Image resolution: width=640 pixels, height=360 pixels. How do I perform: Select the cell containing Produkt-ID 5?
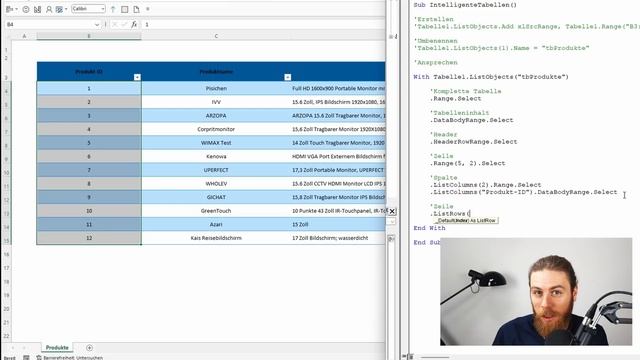point(89,143)
